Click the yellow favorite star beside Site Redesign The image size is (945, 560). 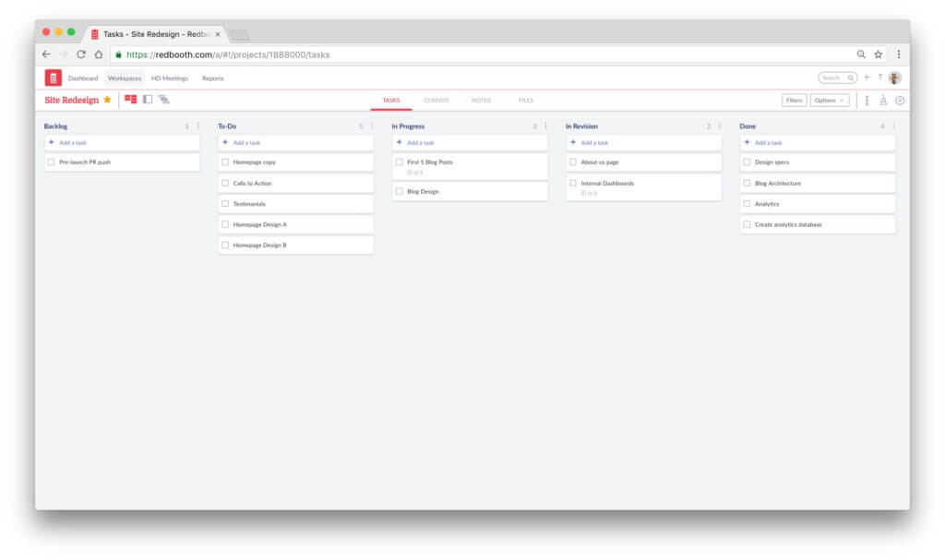click(105, 99)
